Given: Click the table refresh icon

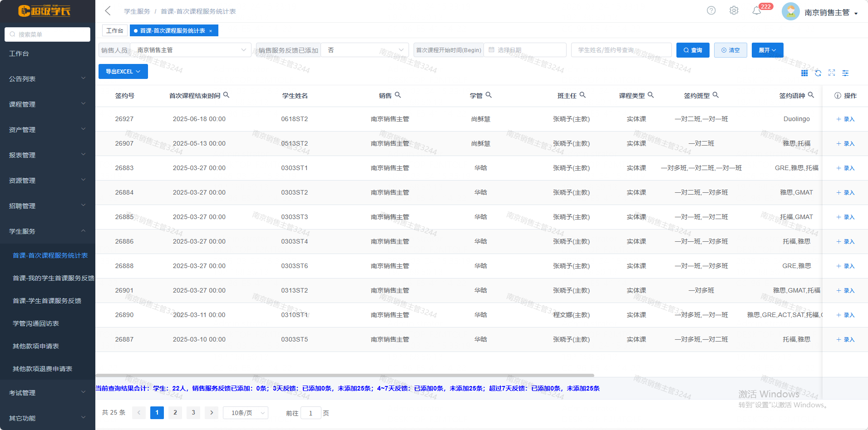Looking at the screenshot, I should point(818,73).
